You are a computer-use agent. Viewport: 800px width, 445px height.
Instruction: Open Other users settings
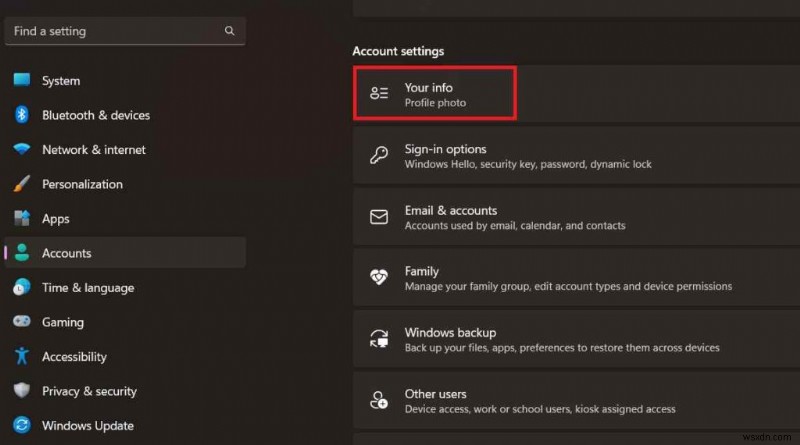pyautogui.click(x=576, y=400)
